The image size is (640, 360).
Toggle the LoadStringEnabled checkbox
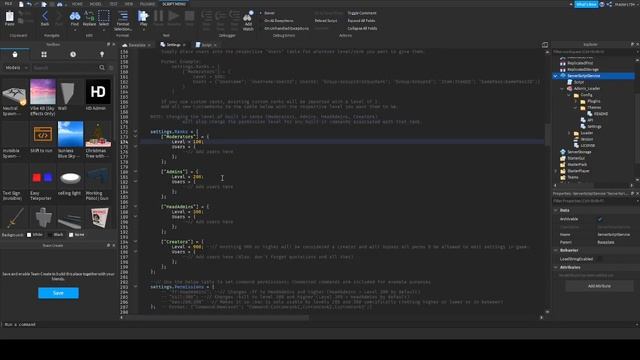[x=600, y=259]
